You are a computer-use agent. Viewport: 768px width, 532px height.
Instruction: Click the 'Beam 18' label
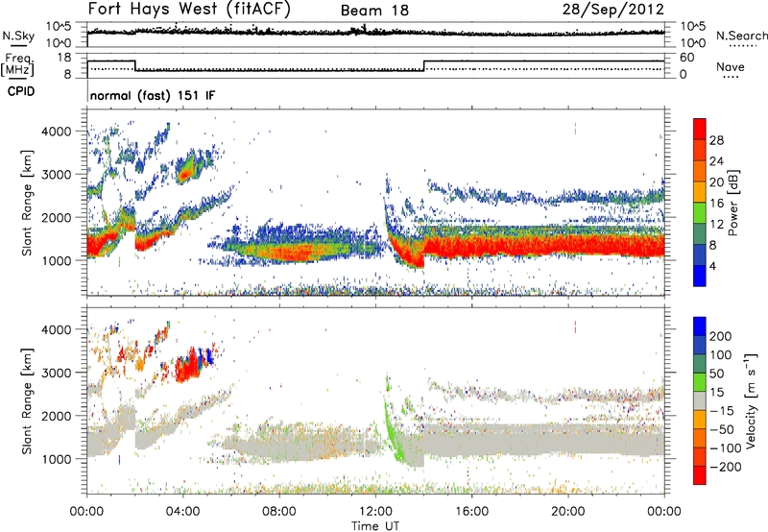pyautogui.click(x=374, y=11)
